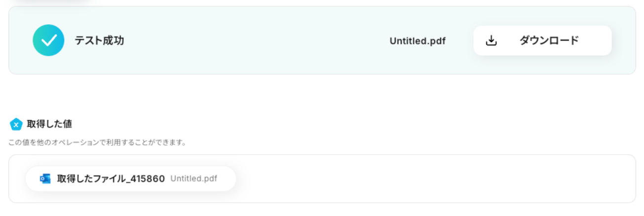This screenshot has width=644, height=216.
Task: Click the white checkmark inside the teal circle
Action: tap(48, 41)
